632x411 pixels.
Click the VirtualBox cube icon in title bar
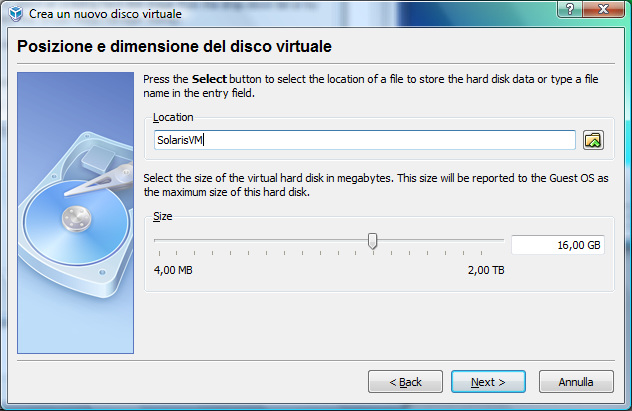tap(12, 13)
